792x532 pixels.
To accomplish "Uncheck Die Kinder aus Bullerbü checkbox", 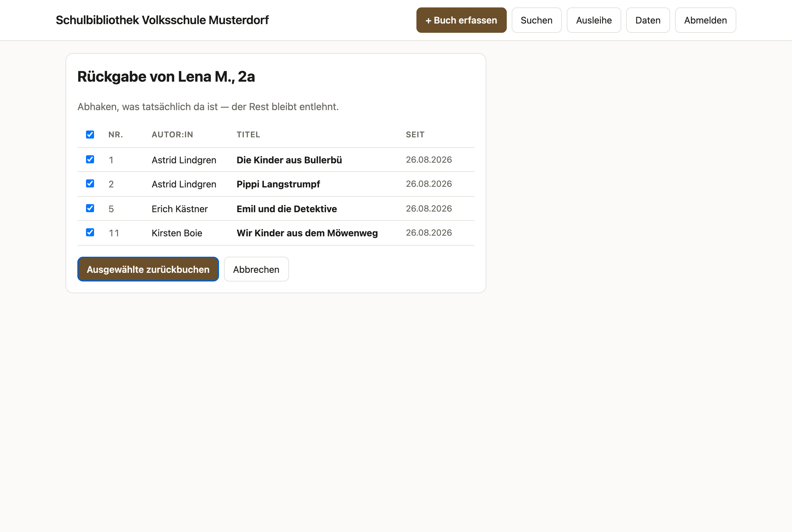I will click(90, 159).
